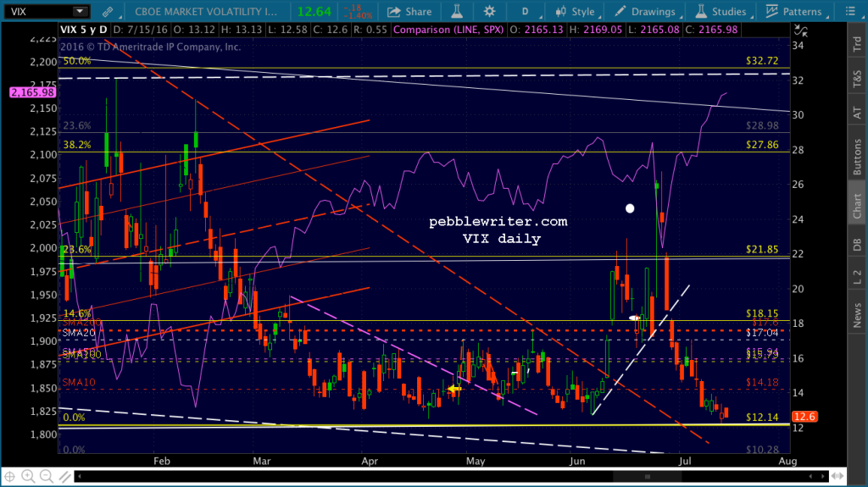Click the CBOE Market Volatility description label
This screenshot has width=868, height=487.
206,11
